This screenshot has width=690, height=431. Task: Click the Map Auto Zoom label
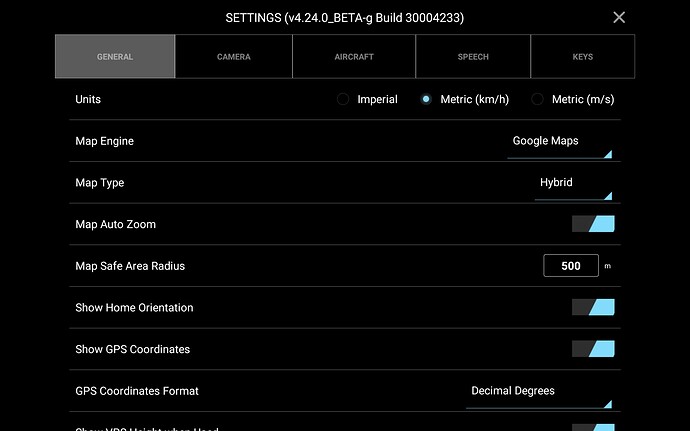coord(115,224)
